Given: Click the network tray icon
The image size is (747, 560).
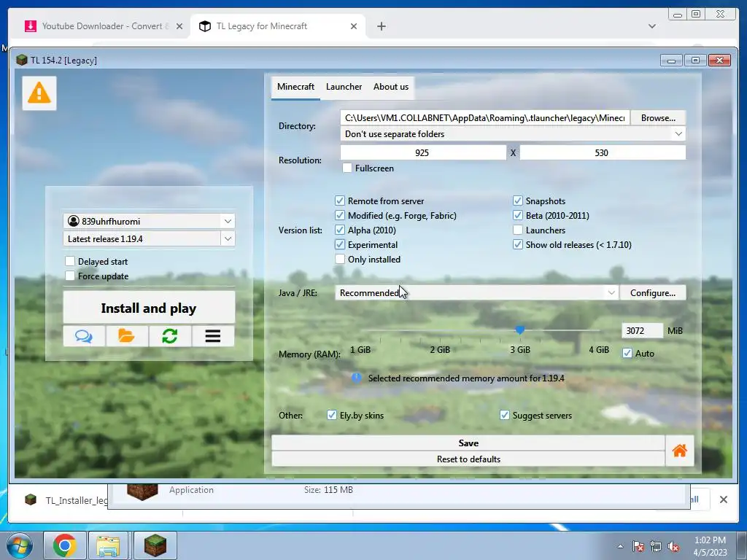Looking at the screenshot, I should (656, 547).
